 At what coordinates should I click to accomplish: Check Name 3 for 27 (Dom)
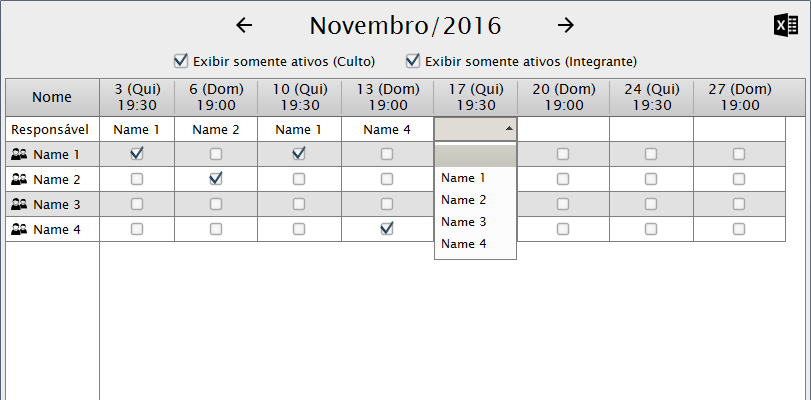739,204
